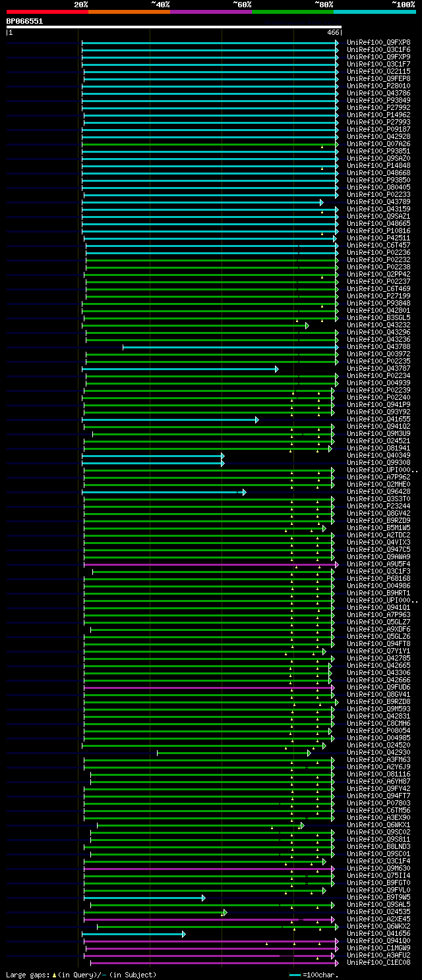Select label UniRef100_Q9M3U9
This screenshot has width=422, height=980.
click(378, 433)
